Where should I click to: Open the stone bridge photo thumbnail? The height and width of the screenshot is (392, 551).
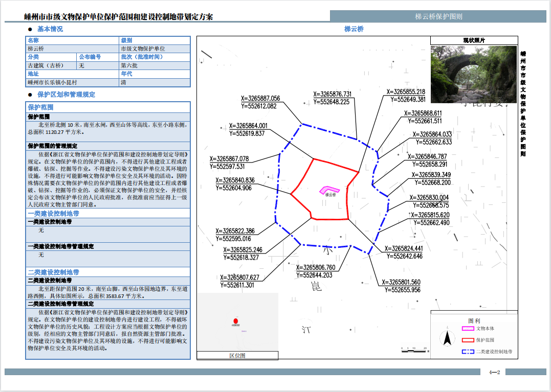tap(474, 74)
